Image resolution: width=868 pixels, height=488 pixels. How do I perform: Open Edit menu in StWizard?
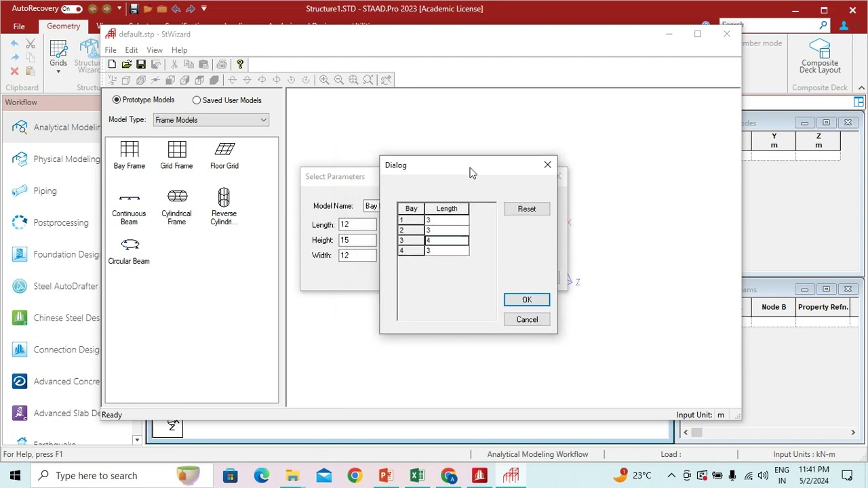(x=132, y=50)
